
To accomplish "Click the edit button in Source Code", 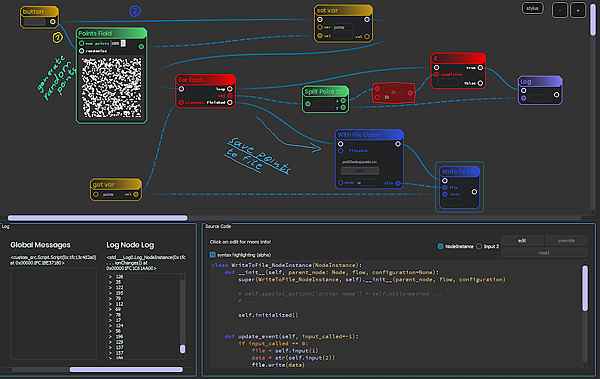I will 522,240.
